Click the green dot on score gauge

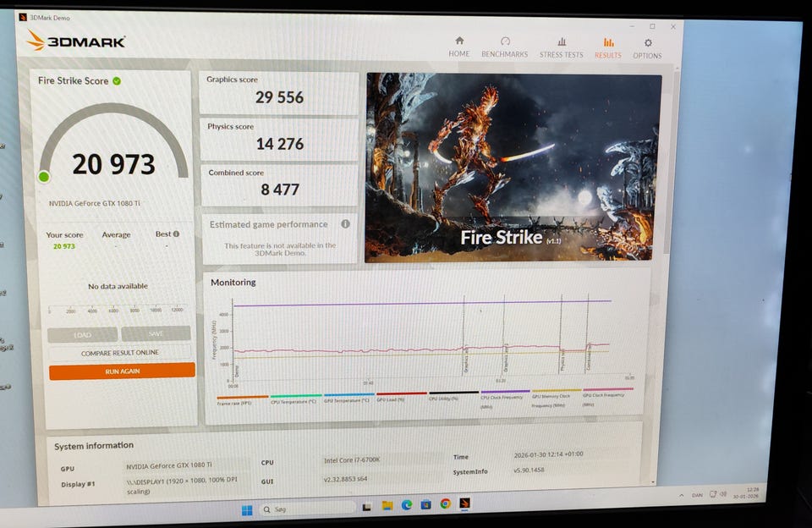[x=44, y=177]
